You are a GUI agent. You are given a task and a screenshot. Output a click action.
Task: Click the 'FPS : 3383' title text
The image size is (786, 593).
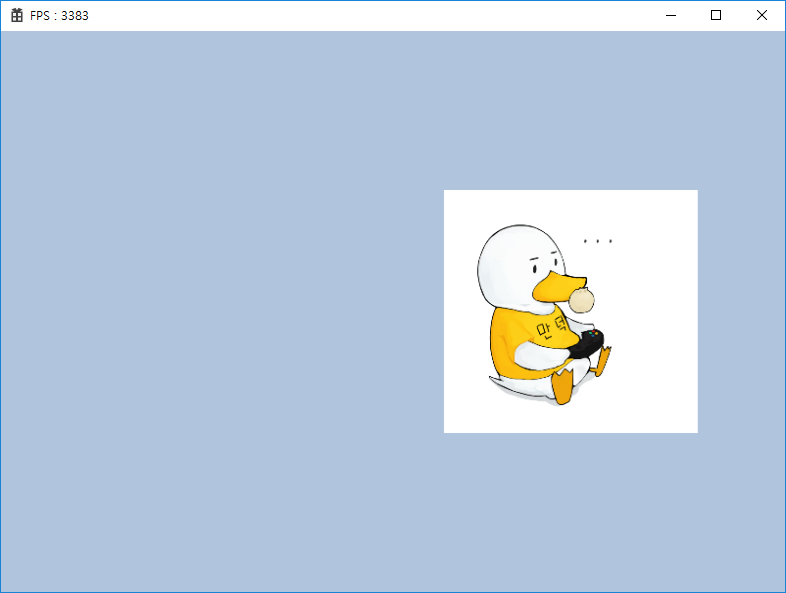[59, 16]
